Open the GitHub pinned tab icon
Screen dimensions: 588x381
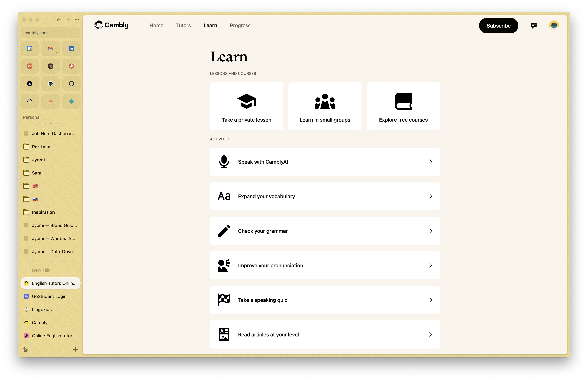click(71, 83)
